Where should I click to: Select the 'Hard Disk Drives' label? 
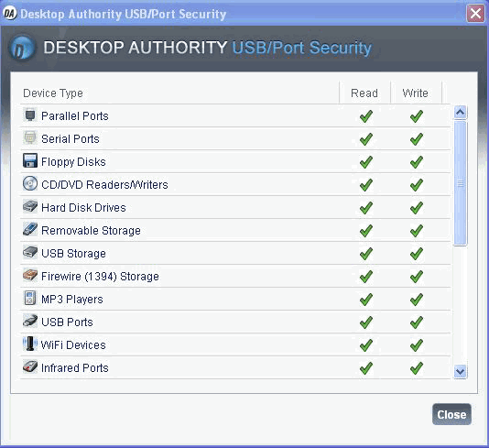(x=83, y=207)
